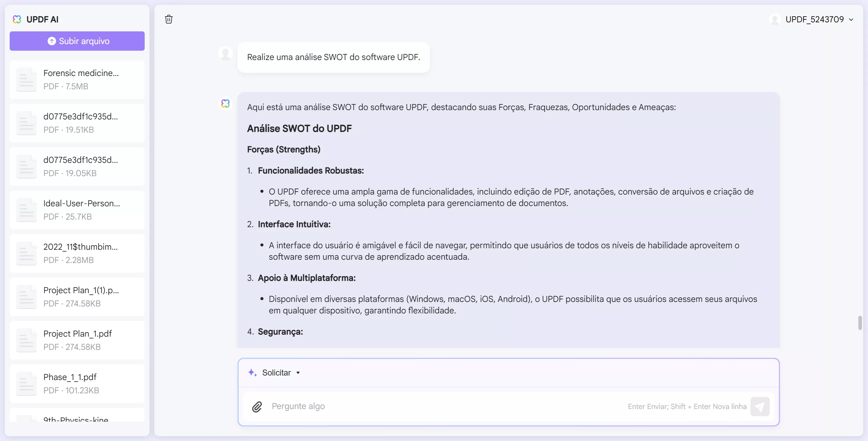This screenshot has width=868, height=441.
Task: Select the Ideal-User-Person... PDF file
Action: click(77, 210)
